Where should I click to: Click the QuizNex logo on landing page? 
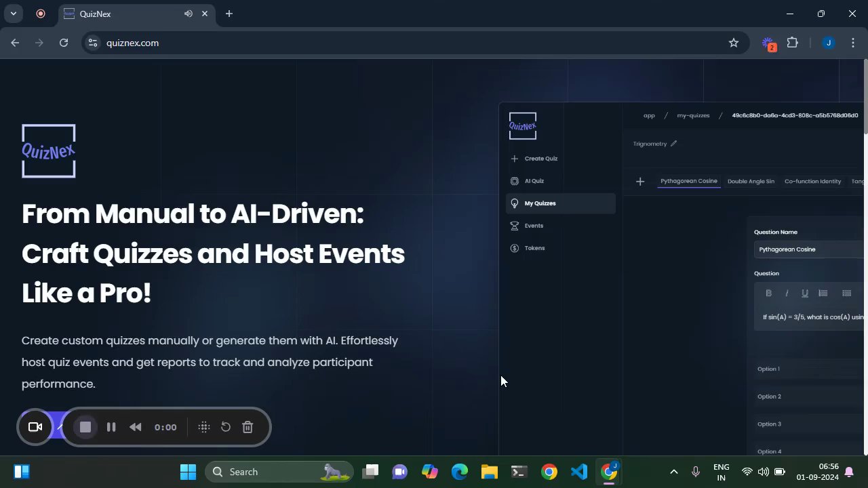point(48,151)
